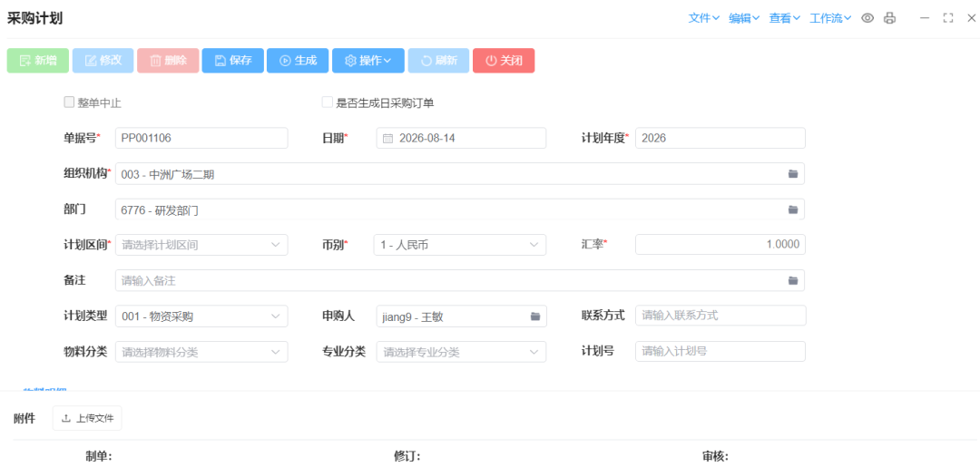Open the 工作流 menu

tap(830, 18)
